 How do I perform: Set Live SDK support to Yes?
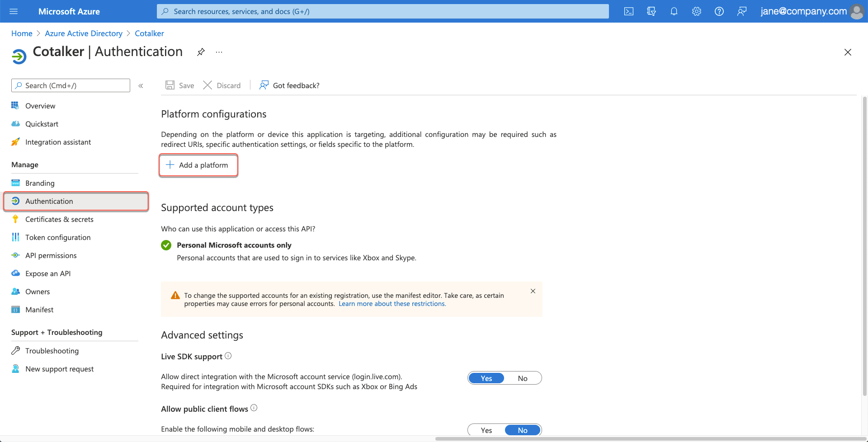point(486,378)
